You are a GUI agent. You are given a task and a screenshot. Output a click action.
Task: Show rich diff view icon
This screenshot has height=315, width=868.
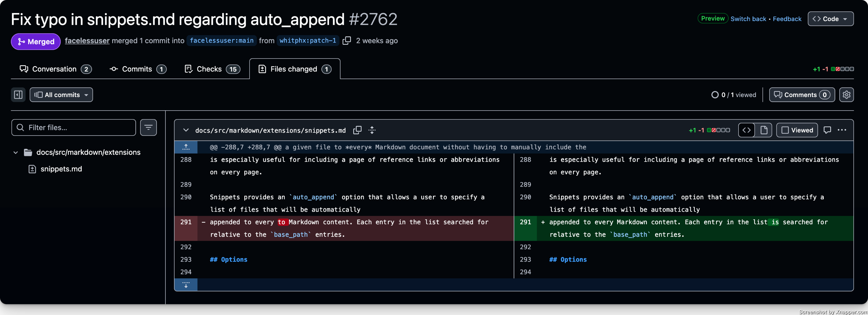(764, 130)
